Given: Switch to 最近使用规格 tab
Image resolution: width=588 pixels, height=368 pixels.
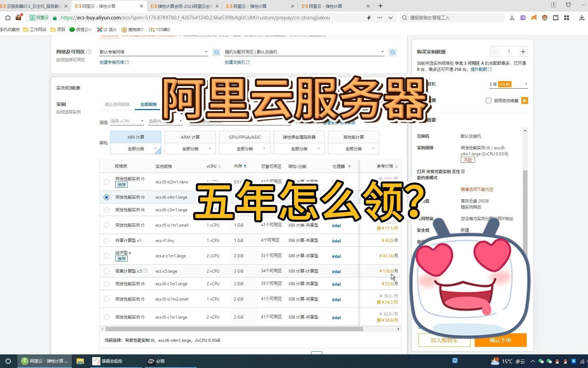Looking at the screenshot, I should (117, 104).
